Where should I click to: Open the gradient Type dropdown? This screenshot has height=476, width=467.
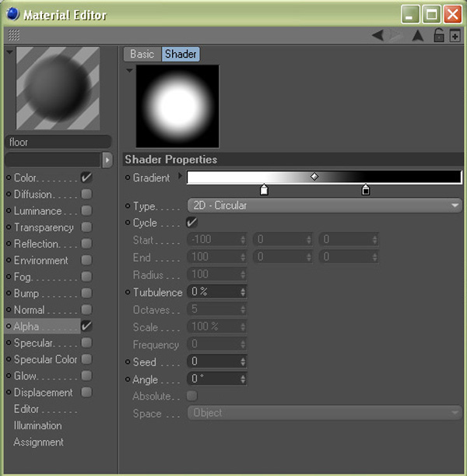325,206
